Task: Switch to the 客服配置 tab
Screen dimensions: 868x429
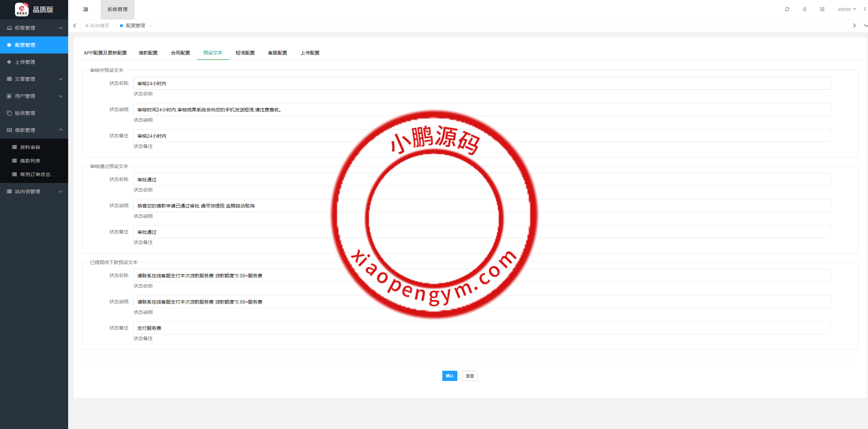Action: point(277,53)
